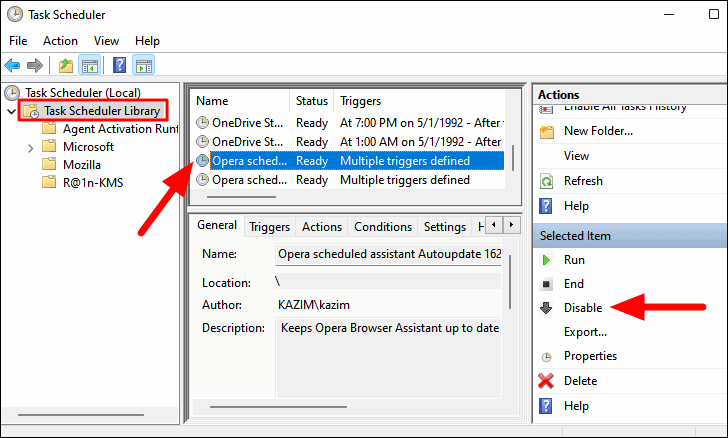
Task: Click the green Refresh icon
Action: (547, 181)
